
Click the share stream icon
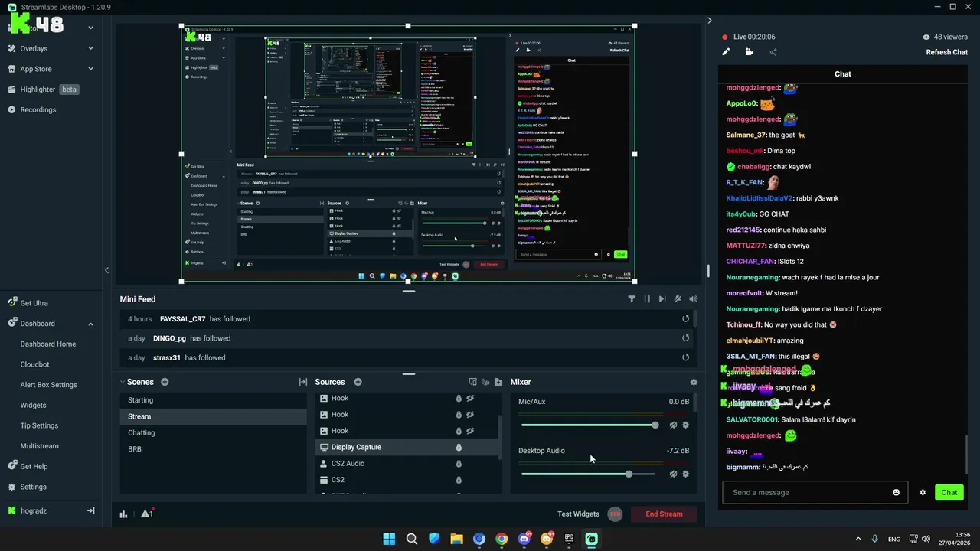click(773, 52)
